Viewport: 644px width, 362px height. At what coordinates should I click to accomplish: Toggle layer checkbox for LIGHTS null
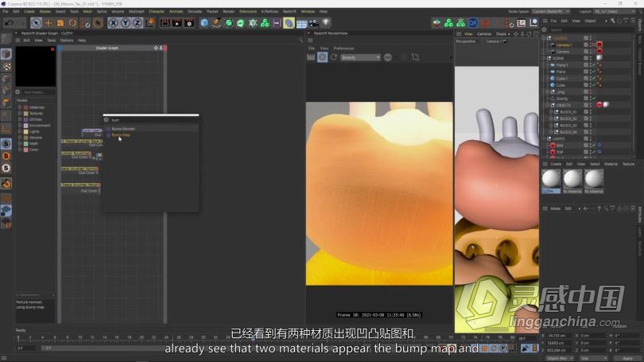click(x=586, y=139)
